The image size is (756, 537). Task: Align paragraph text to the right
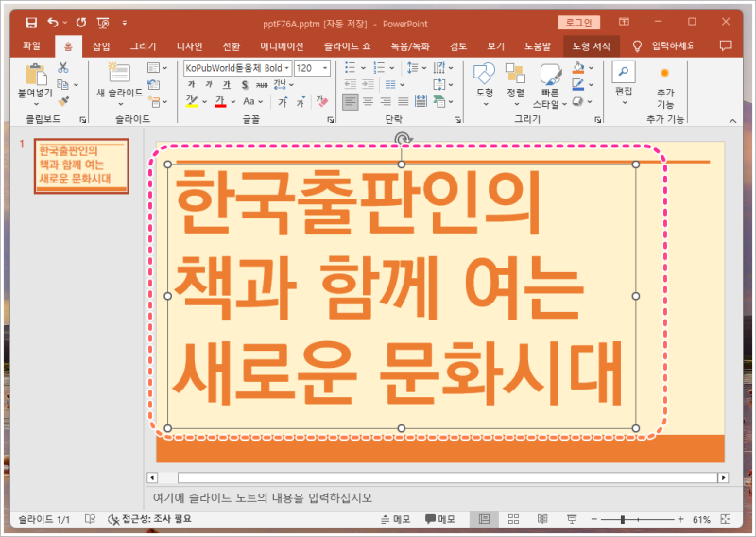coord(386,102)
